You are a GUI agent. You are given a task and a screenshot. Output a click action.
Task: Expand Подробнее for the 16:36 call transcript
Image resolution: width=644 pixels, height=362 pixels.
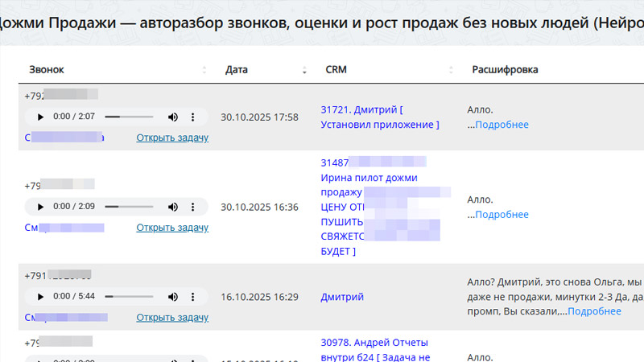click(502, 214)
